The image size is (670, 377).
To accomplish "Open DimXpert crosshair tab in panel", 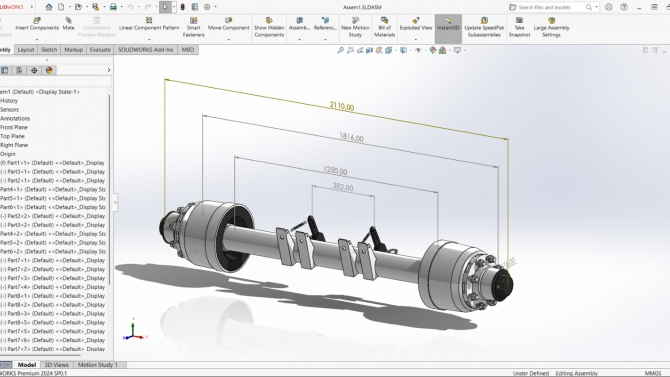I will 34,71.
